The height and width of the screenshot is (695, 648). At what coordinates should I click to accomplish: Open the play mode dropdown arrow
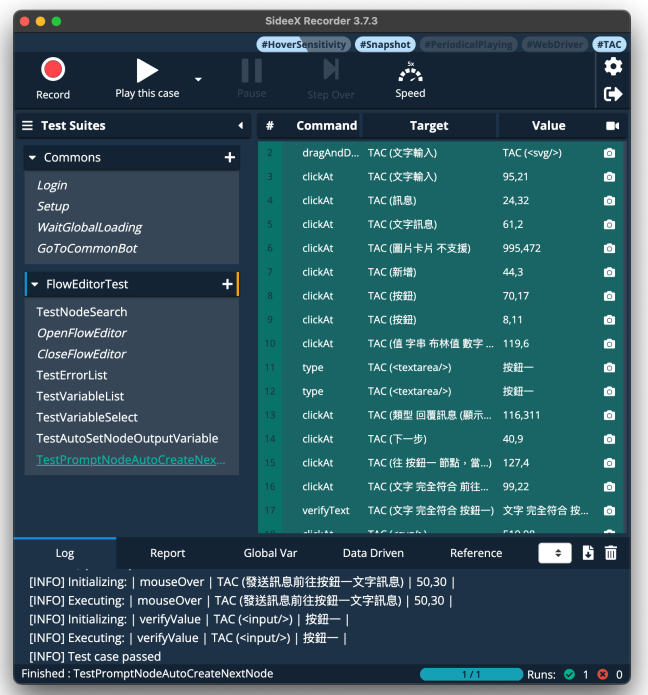pyautogui.click(x=198, y=80)
